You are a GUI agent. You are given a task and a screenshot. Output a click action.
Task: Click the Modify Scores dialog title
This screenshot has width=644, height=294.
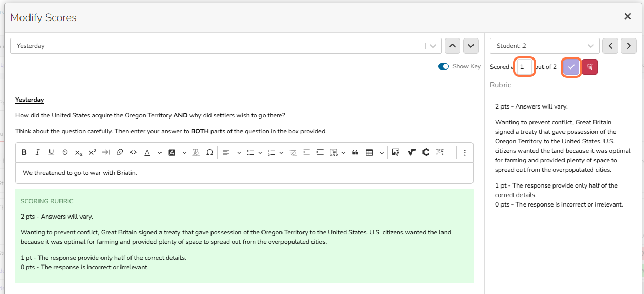[x=43, y=17]
